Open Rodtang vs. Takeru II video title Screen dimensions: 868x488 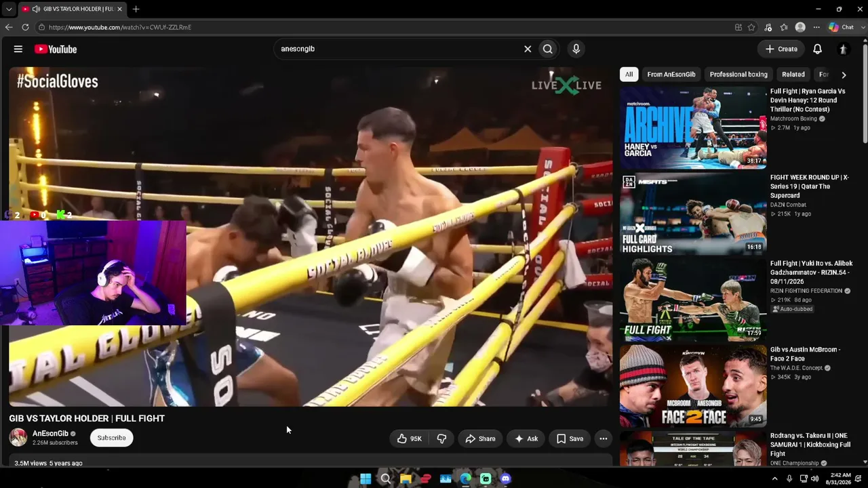point(810,445)
